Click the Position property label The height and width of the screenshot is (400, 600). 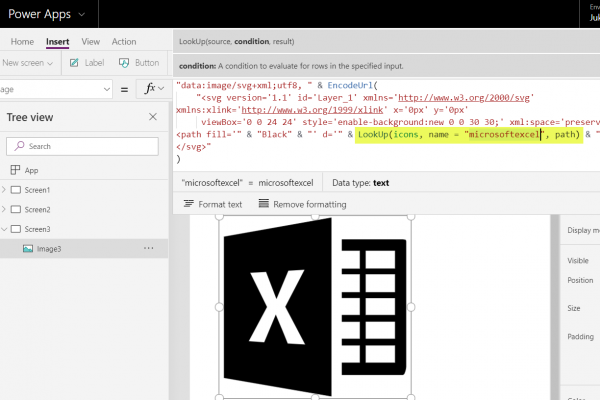click(x=580, y=280)
